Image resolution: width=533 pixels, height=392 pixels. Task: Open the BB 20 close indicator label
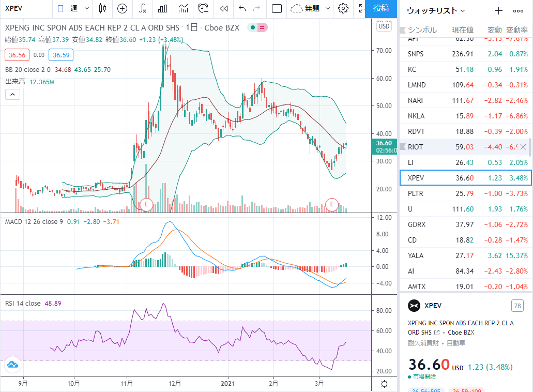click(27, 70)
